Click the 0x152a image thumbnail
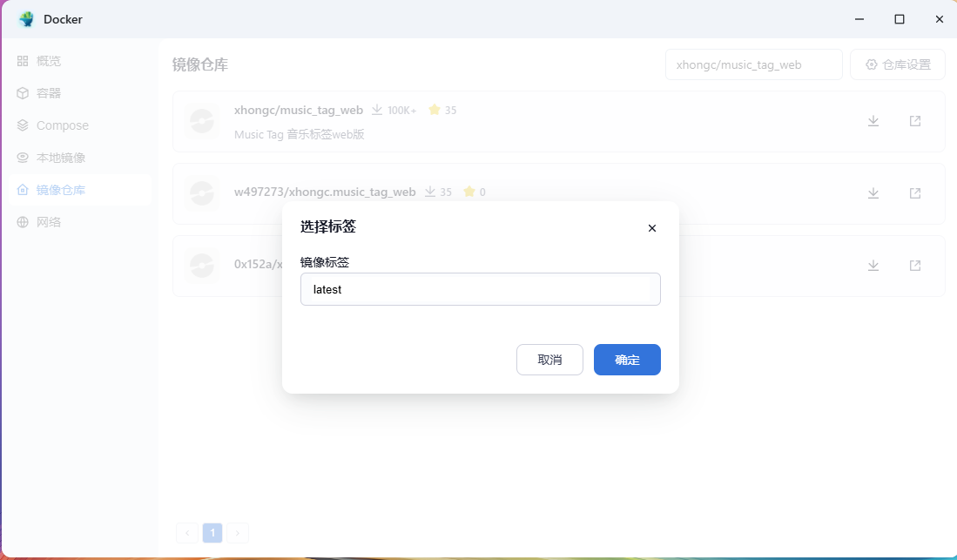 pos(202,265)
